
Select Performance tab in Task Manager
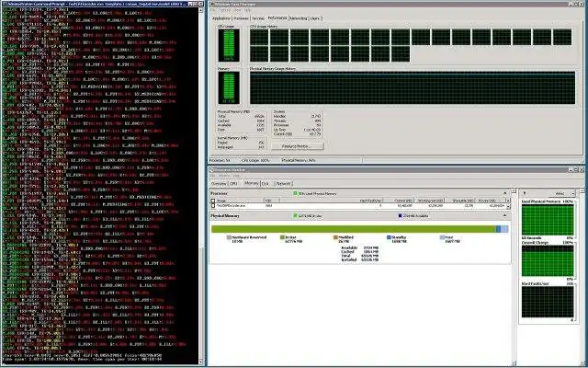pyautogui.click(x=277, y=17)
